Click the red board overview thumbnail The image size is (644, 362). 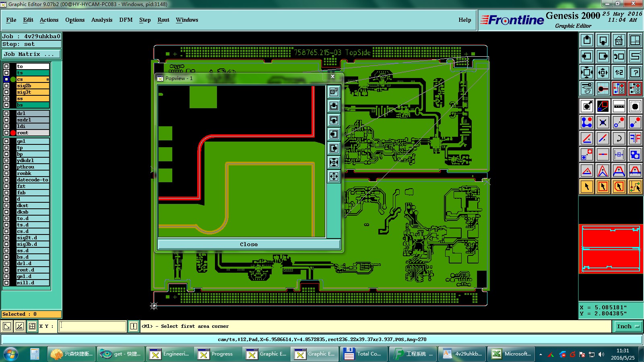coord(611,249)
